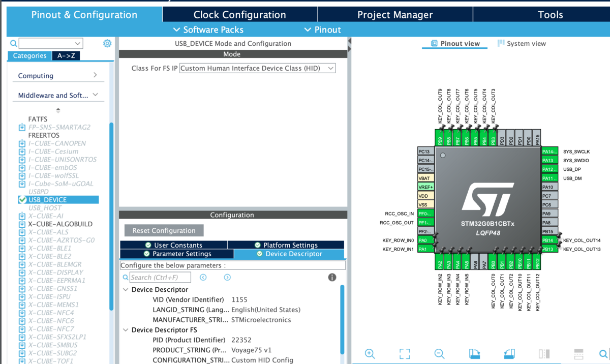Click the parameter search input field

coord(160,277)
